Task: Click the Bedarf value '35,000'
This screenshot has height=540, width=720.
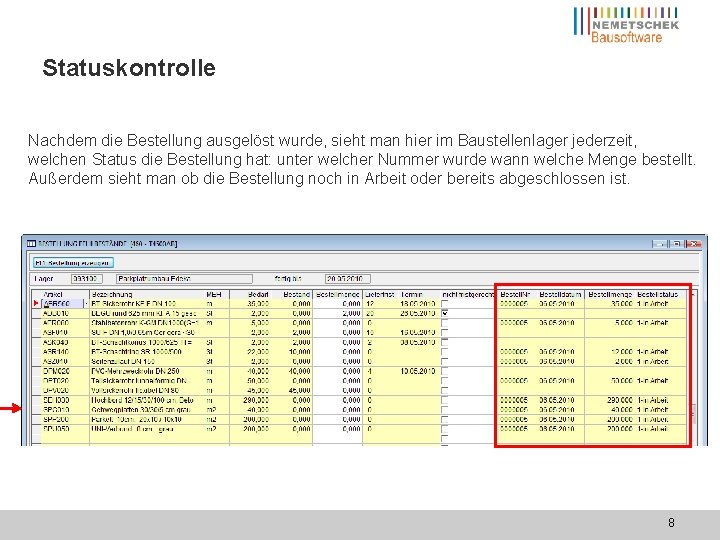Action: [x=258, y=304]
